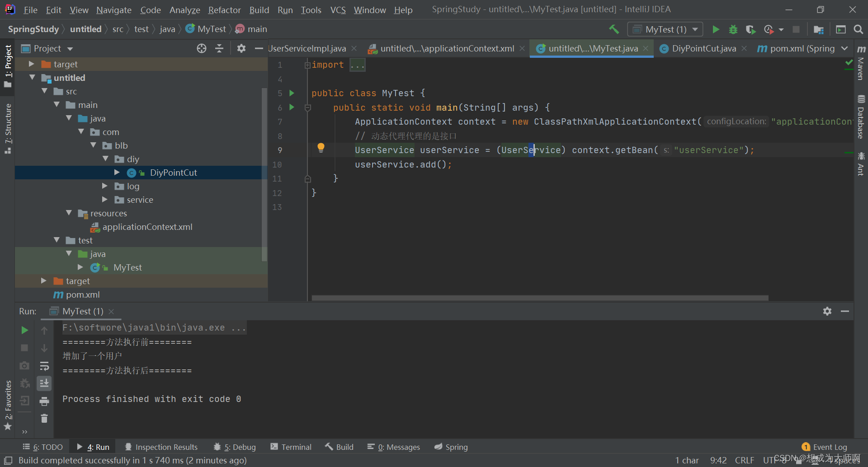Open the 5: Debug tool window
The image size is (868, 467).
235,447
